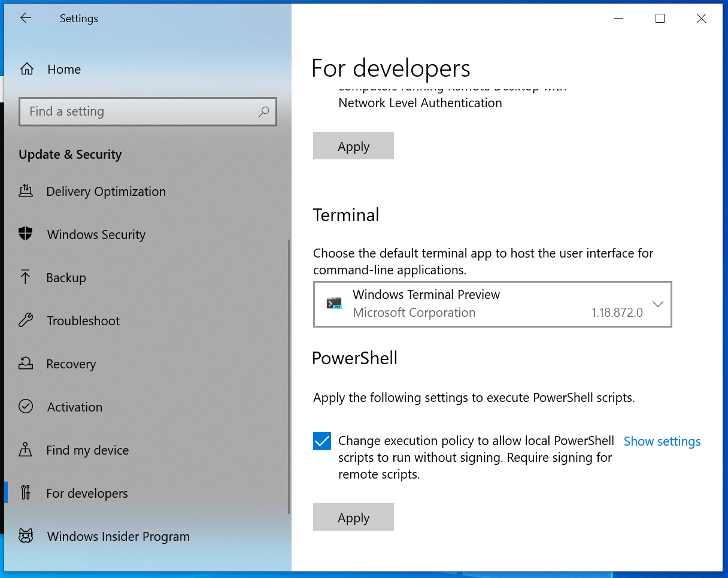This screenshot has width=728, height=578.
Task: Click the Windows Insider Program icon
Action: coord(26,535)
